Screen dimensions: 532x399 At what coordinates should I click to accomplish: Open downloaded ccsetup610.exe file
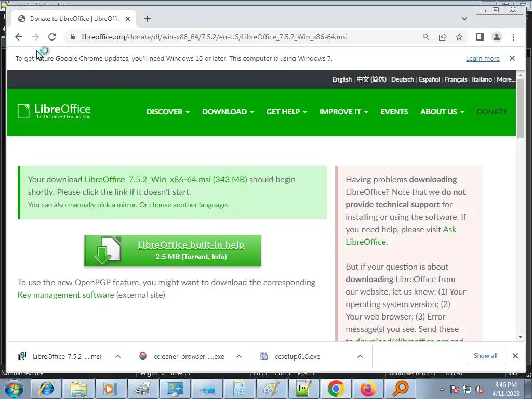290,356
